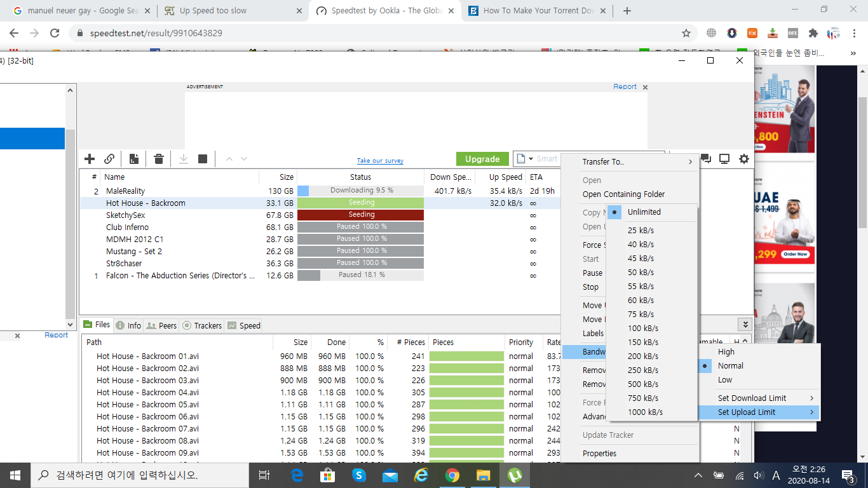
Task: Open the Take our survey link
Action: 380,161
